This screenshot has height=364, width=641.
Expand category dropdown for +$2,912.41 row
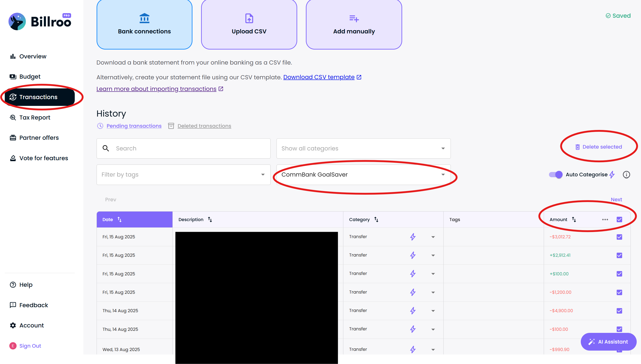tap(433, 255)
